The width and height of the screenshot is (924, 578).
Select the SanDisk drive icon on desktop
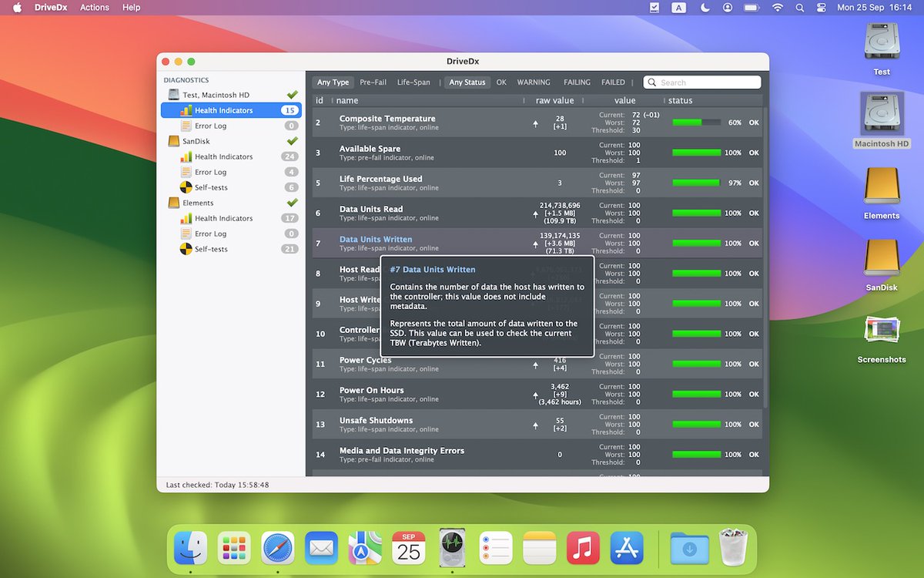[882, 258]
